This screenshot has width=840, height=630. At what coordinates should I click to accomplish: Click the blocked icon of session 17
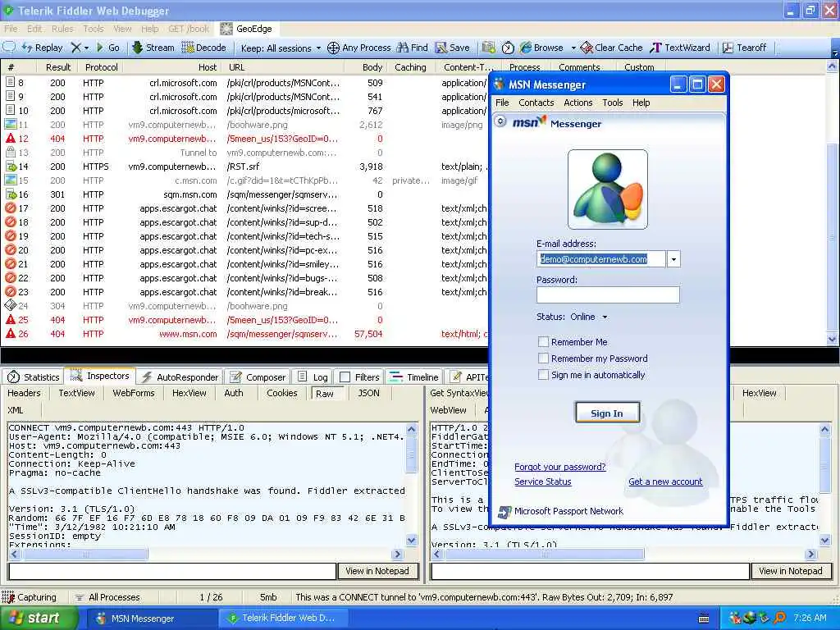(x=10, y=208)
